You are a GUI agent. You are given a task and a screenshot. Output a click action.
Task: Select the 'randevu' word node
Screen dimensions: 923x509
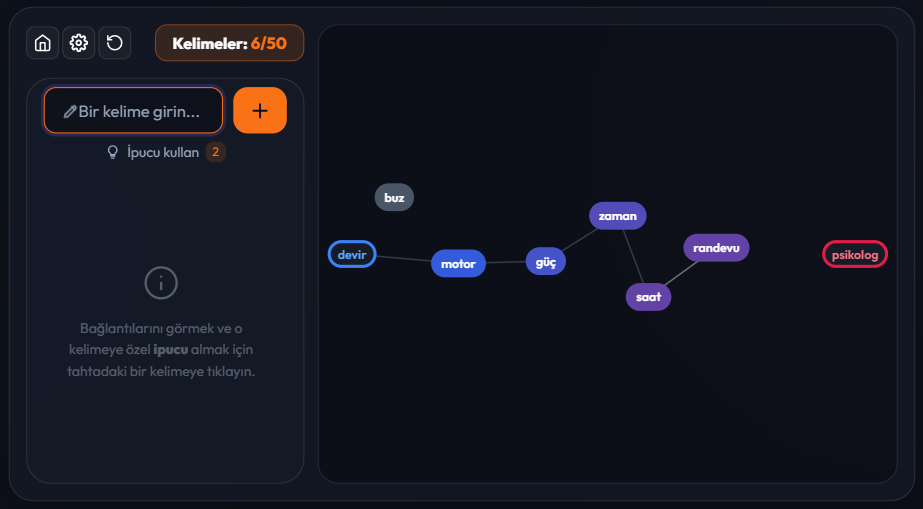pyautogui.click(x=716, y=248)
